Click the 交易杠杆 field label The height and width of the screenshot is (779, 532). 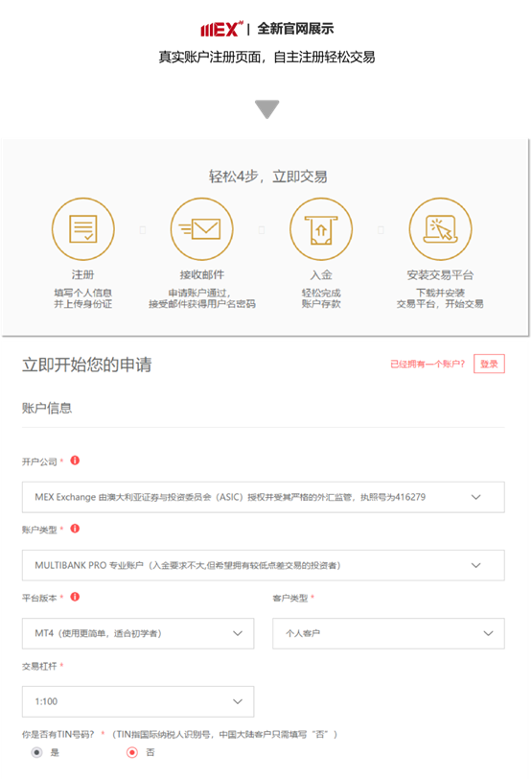39,666
